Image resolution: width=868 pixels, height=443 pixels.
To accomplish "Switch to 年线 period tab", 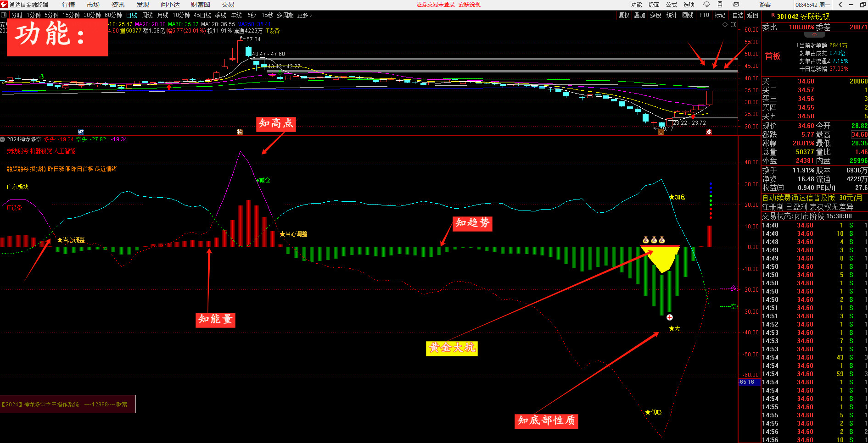I will (236, 15).
